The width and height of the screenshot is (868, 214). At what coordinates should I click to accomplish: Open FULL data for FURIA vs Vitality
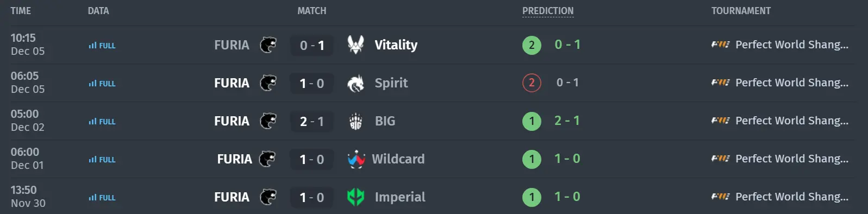click(102, 46)
